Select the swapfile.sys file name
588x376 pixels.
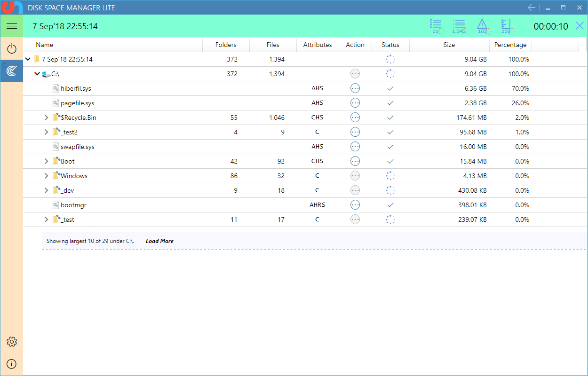tap(78, 147)
